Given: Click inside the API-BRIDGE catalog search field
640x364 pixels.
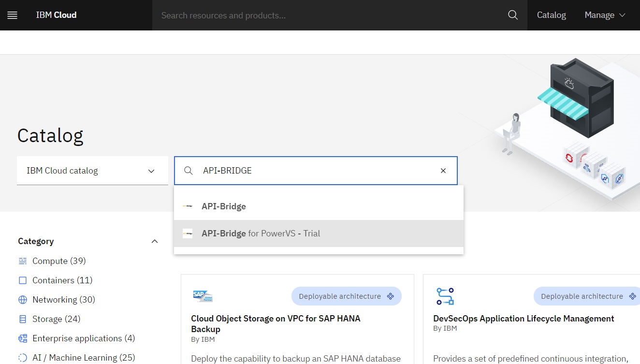Looking at the screenshot, I should click(x=316, y=171).
